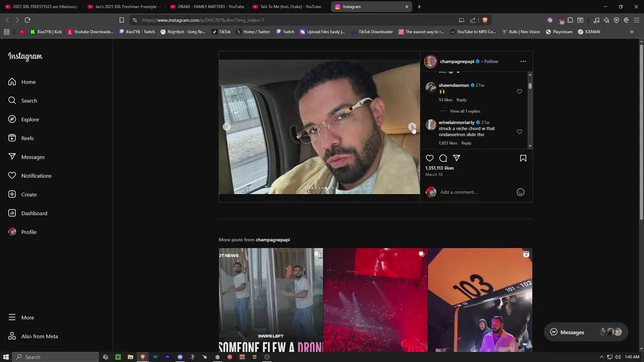This screenshot has width=644, height=362.
Task: Follow champagnepapi
Action: click(x=491, y=61)
